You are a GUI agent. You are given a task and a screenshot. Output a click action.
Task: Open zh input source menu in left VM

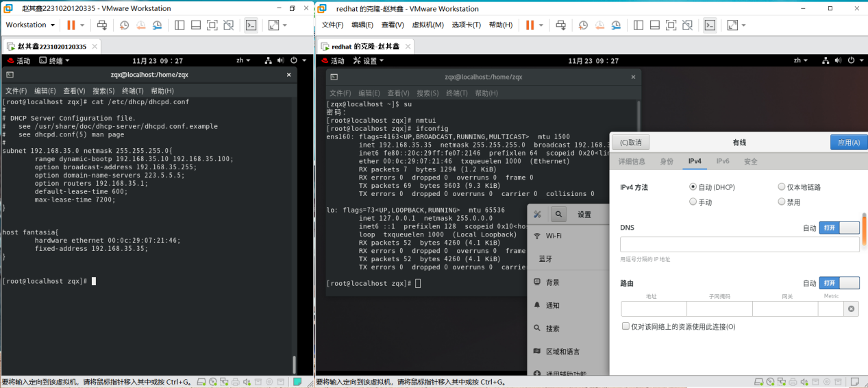(243, 60)
